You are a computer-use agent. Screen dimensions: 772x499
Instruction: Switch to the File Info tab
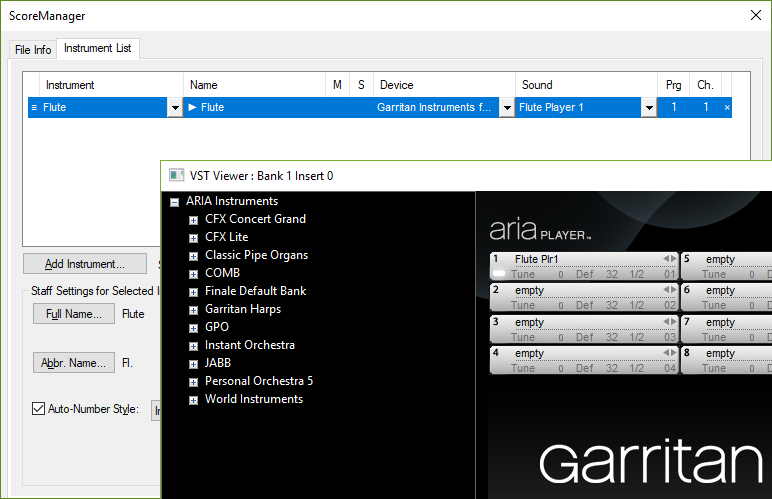click(32, 50)
